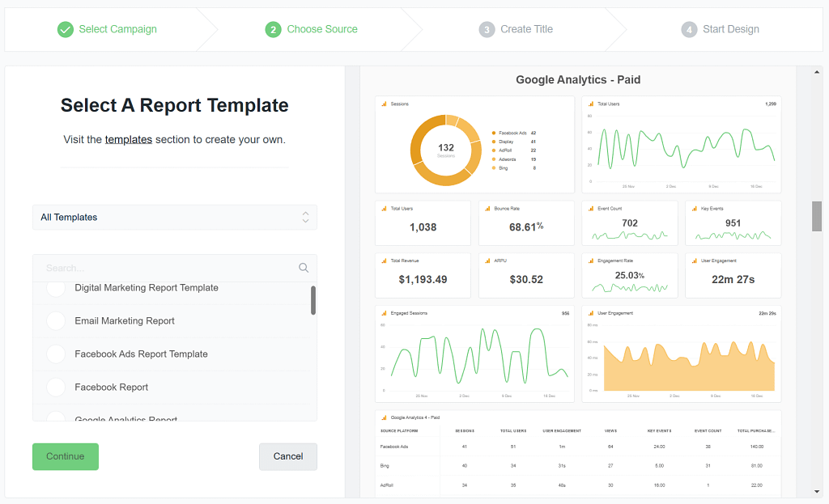
Task: Click the chart icon on the Event Count widget
Action: [591, 209]
